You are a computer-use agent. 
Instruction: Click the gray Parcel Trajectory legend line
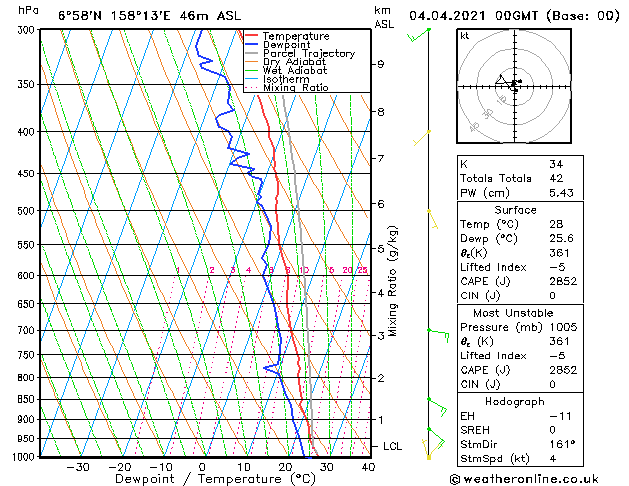pos(251,53)
